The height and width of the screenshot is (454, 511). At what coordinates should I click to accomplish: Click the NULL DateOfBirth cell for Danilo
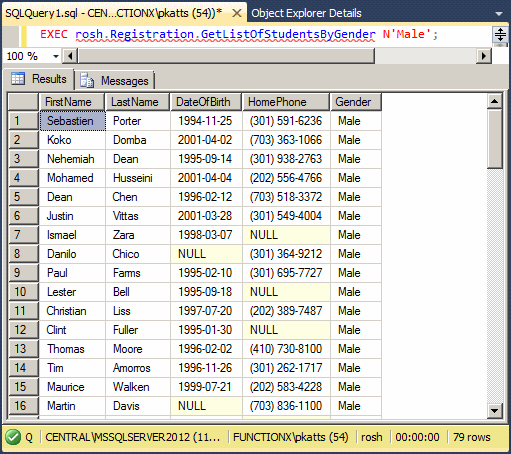click(x=206, y=254)
